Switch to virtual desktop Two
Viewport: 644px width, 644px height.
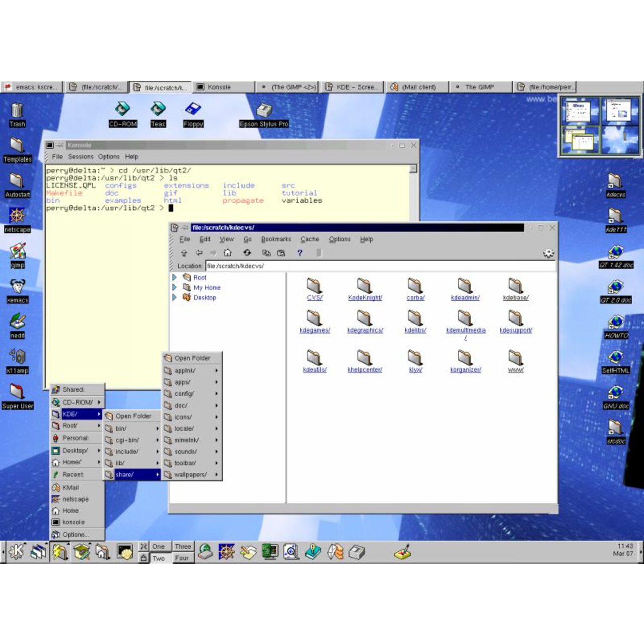tap(158, 558)
